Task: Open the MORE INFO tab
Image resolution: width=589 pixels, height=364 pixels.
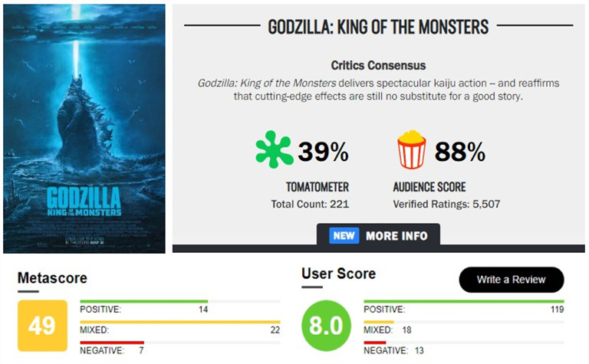Action: coord(378,236)
